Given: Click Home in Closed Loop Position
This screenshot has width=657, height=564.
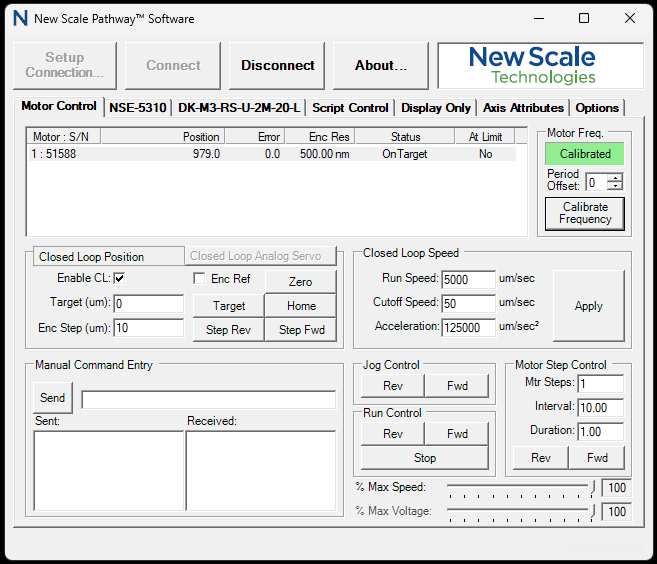Looking at the screenshot, I should pos(301,306).
